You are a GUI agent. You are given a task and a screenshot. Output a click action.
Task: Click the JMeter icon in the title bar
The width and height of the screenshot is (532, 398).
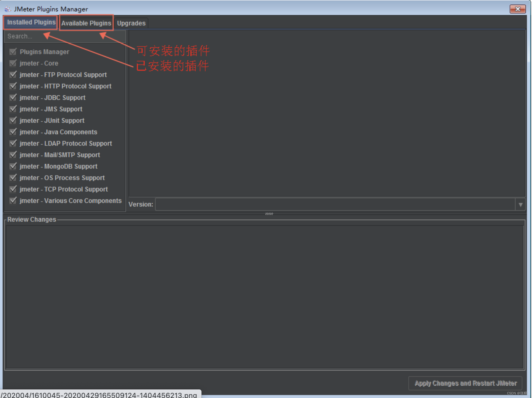(x=7, y=9)
